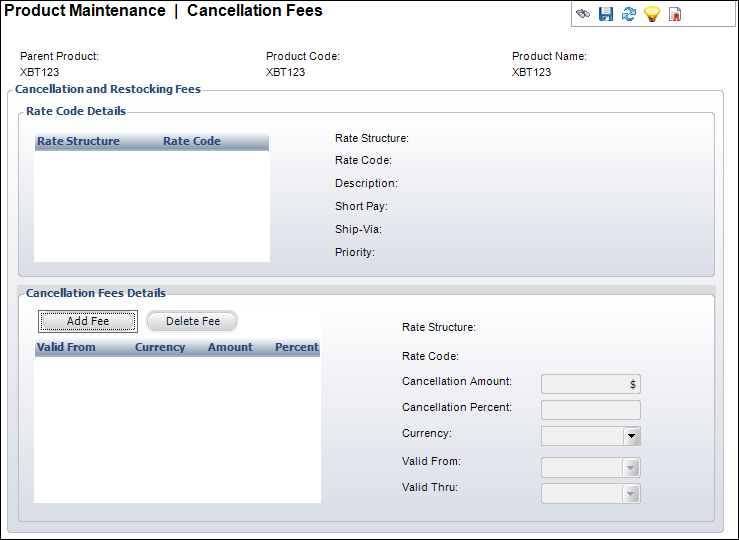Open the Valid Thru date dropdown
Image resolution: width=739 pixels, height=540 pixels.
tap(631, 494)
